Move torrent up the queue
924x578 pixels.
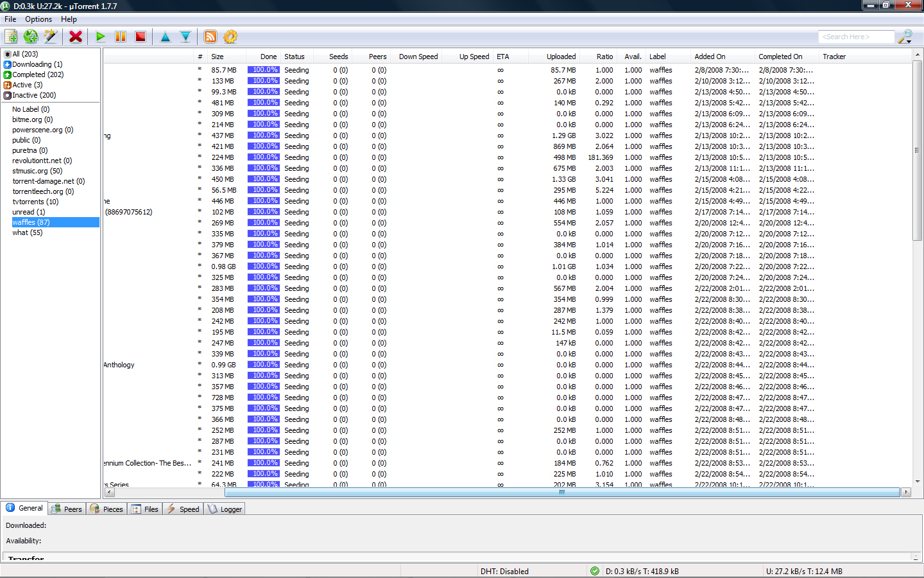[166, 37]
